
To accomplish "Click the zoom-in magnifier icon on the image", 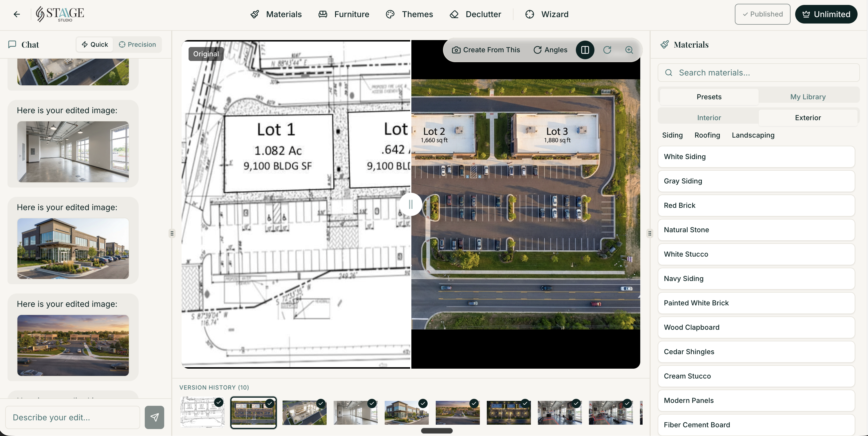I will pyautogui.click(x=630, y=50).
